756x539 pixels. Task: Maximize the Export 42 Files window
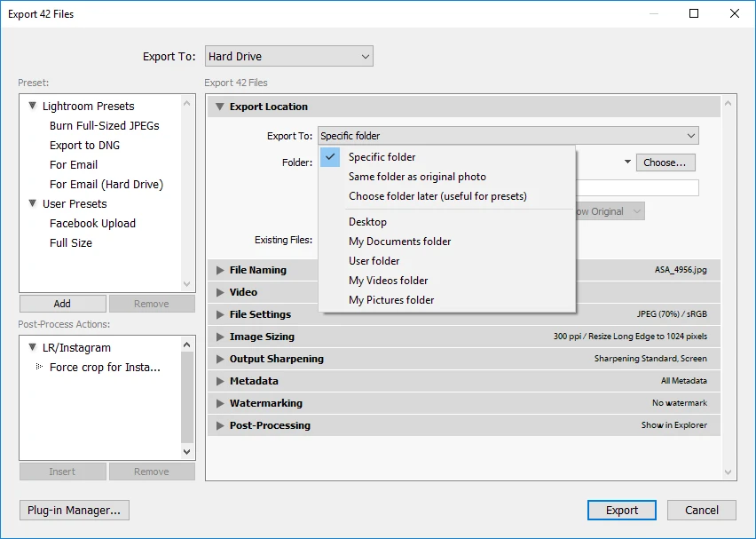[693, 13]
